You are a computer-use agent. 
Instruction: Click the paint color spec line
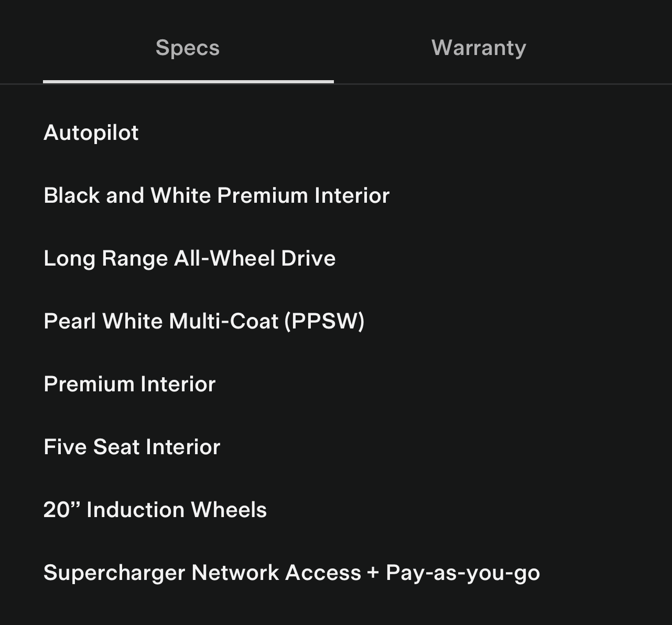pyautogui.click(x=204, y=322)
